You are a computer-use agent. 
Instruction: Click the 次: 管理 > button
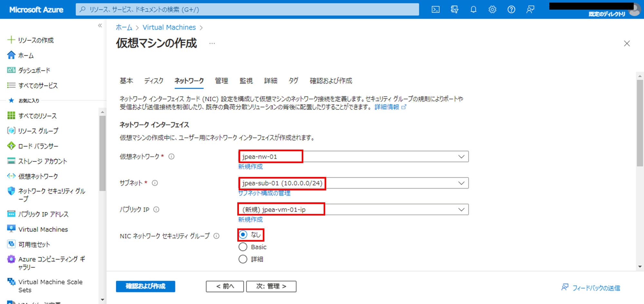[271, 286]
